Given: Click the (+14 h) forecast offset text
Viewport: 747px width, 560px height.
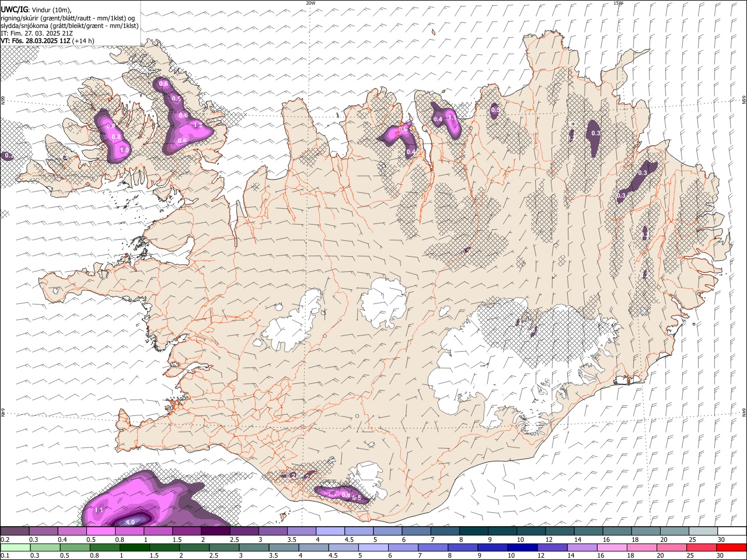Looking at the screenshot, I should pyautogui.click(x=83, y=41).
